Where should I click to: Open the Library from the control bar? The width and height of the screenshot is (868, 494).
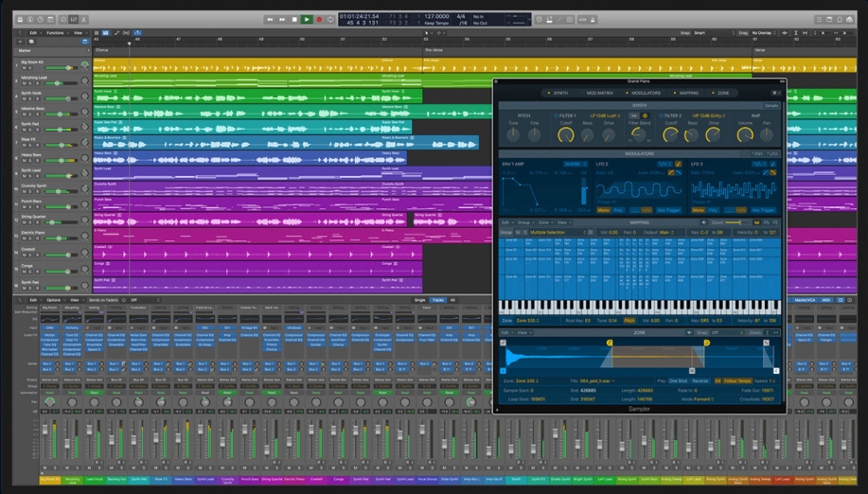21,19
